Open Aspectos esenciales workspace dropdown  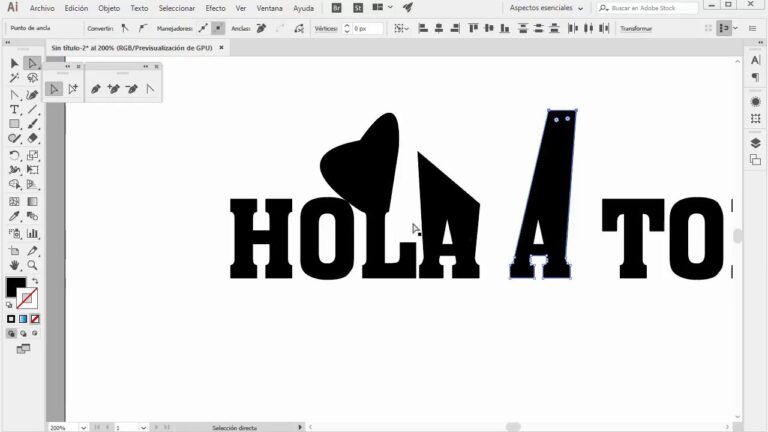click(x=547, y=8)
